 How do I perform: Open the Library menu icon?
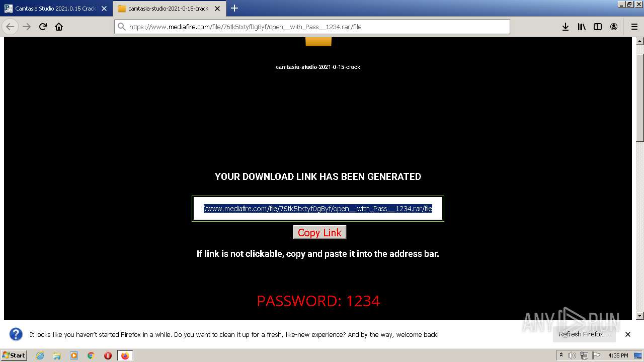click(582, 27)
